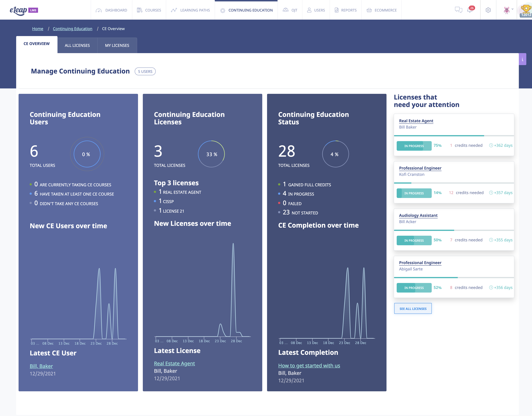Image resolution: width=532 pixels, height=416 pixels.
Task: Open the Dashboard navigation icon
Action: 99,10
